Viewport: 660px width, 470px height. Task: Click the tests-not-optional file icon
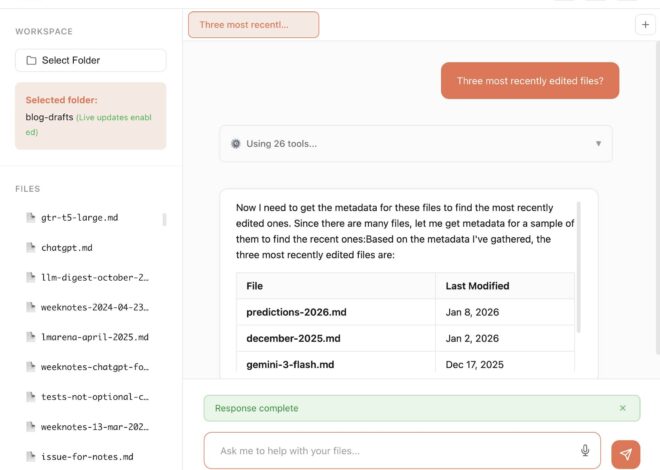click(30, 397)
